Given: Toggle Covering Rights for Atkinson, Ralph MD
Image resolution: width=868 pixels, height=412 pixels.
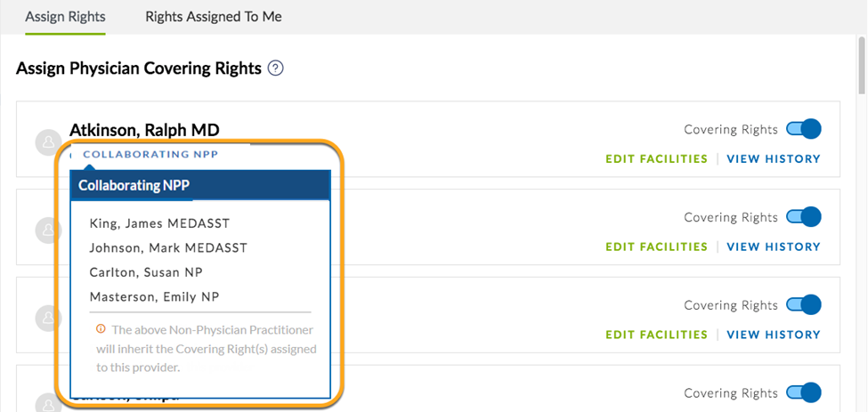Looking at the screenshot, I should pos(804,129).
